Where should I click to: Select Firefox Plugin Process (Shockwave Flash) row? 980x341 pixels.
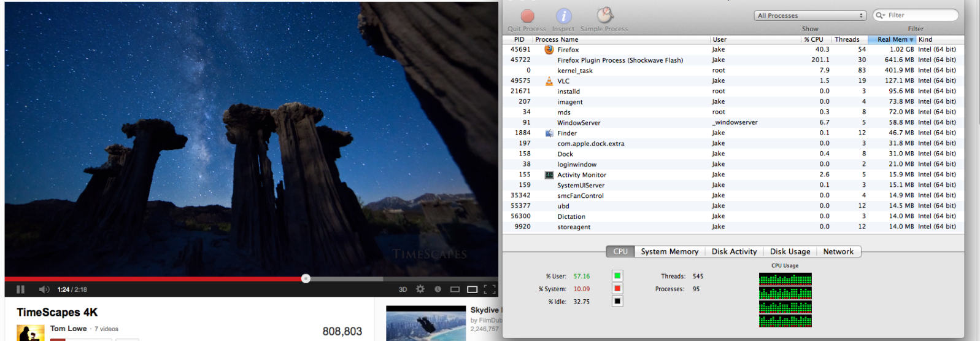pos(733,60)
